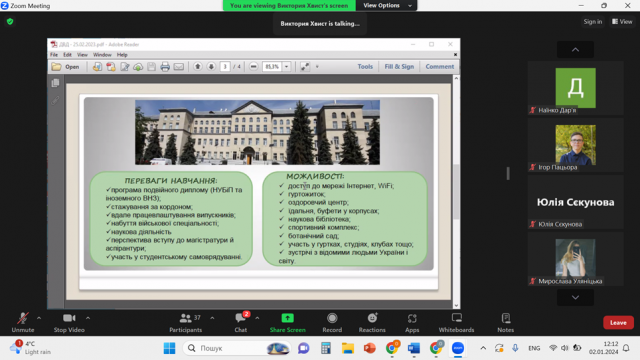Click the Share Screen icon
This screenshot has width=640, height=360.
(x=287, y=318)
